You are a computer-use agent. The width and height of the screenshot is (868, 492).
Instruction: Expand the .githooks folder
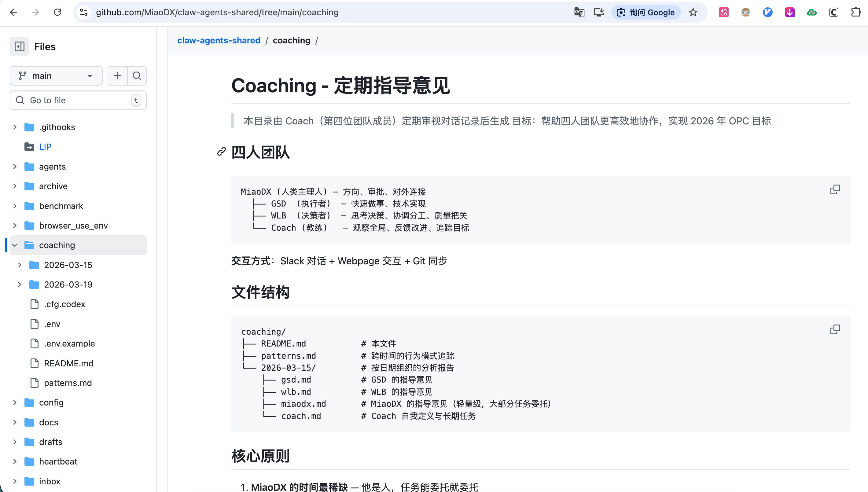point(15,127)
